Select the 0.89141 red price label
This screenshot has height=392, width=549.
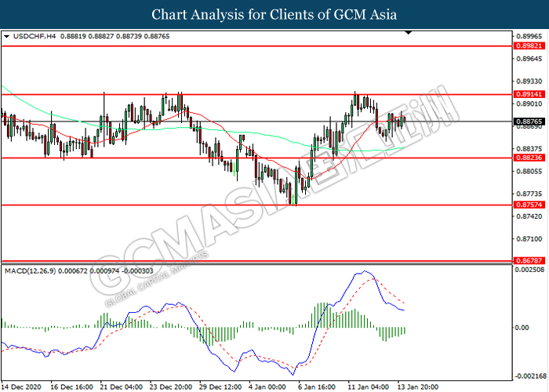click(x=526, y=94)
